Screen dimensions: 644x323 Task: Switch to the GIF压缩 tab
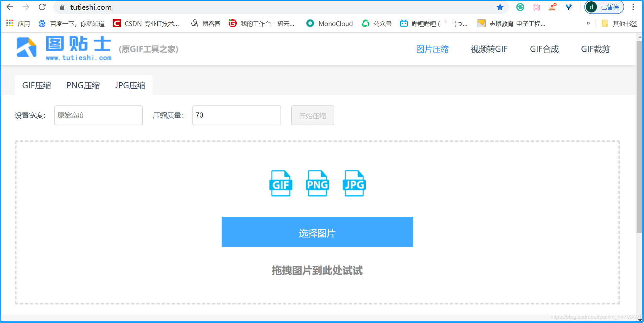coord(37,86)
